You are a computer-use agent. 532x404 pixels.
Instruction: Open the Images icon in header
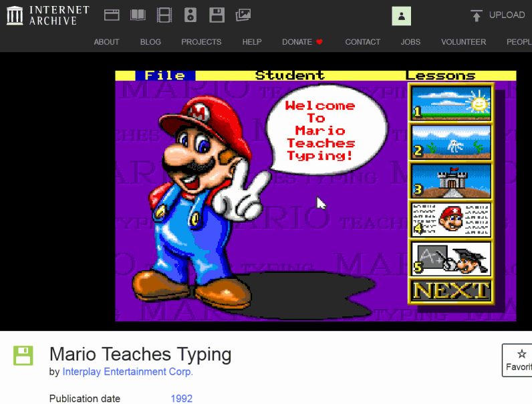[x=243, y=15]
